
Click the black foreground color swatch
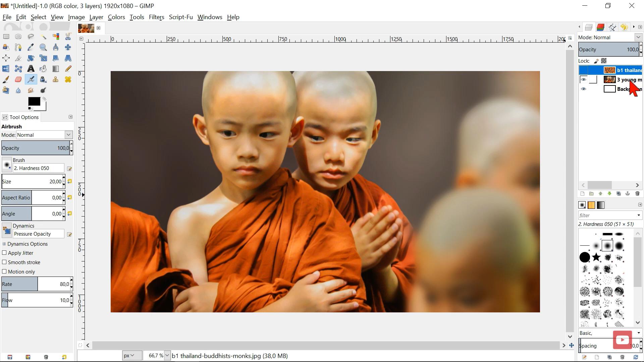click(34, 101)
